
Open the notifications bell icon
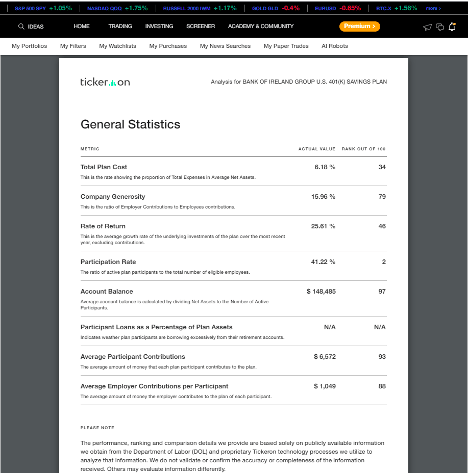(452, 26)
